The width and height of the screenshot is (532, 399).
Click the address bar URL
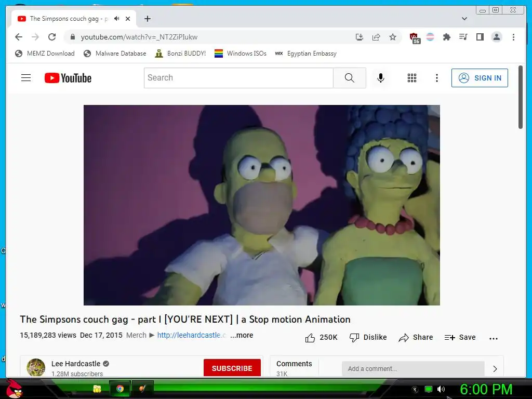click(139, 37)
